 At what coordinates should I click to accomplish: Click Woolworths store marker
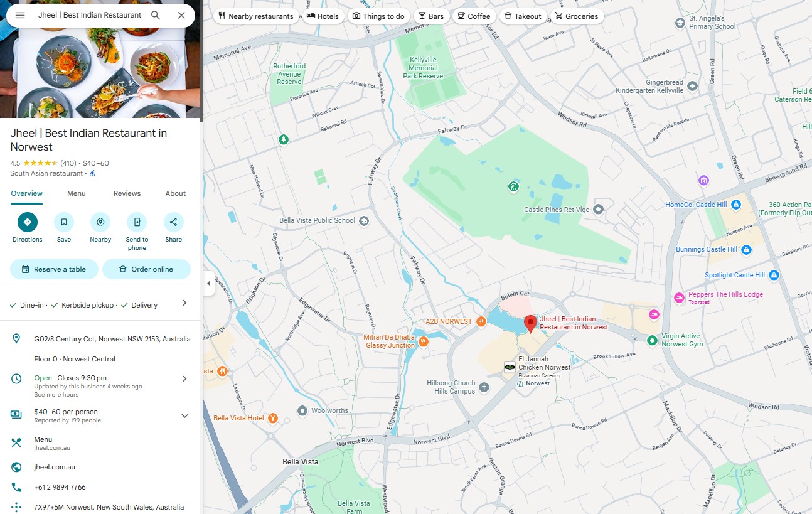coord(302,411)
